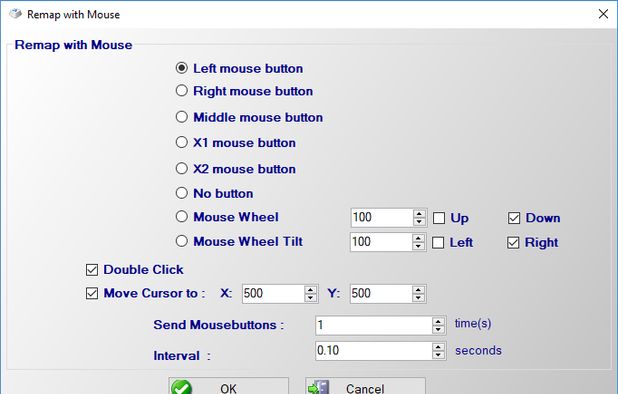Image resolution: width=618 pixels, height=394 pixels.
Task: Click the Send Mousebuttons times field
Action: pyautogui.click(x=374, y=326)
